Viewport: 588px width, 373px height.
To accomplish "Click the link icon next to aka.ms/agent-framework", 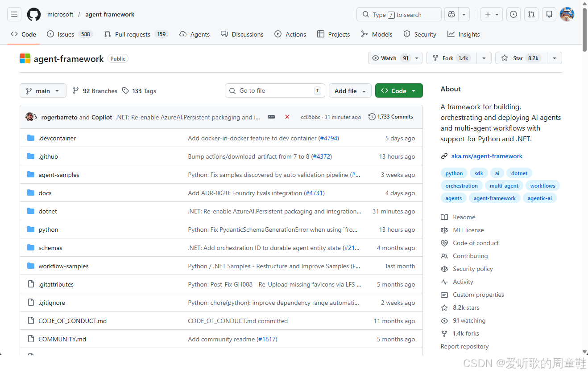I will (x=444, y=156).
